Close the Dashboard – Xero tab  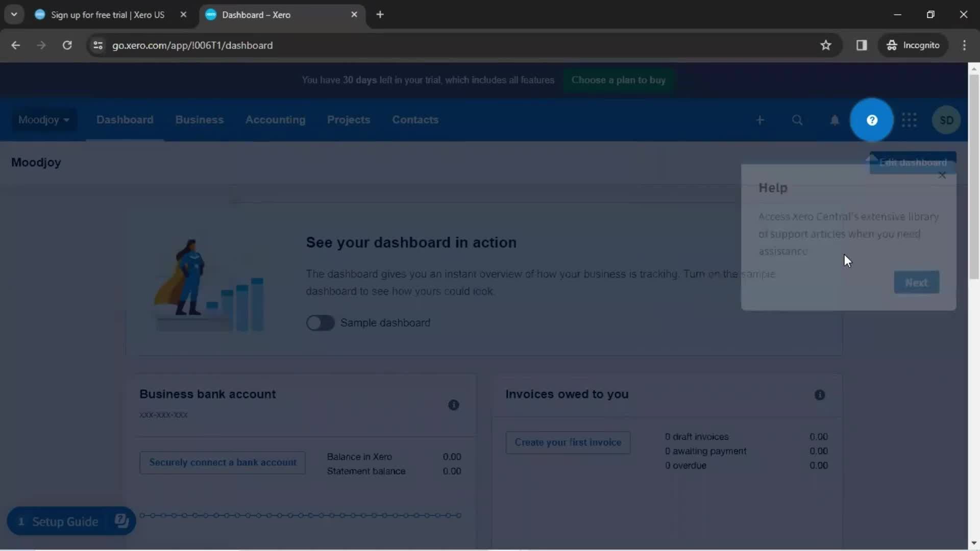click(354, 15)
